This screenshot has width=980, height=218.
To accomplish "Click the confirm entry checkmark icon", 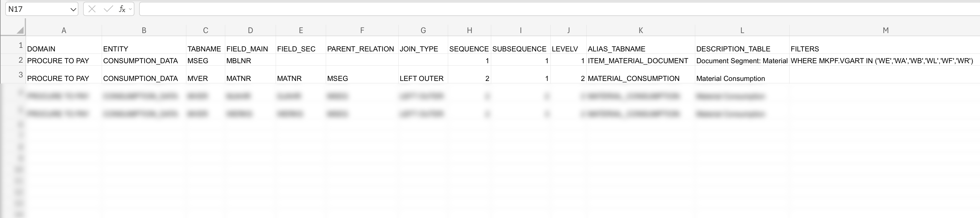I will point(108,9).
